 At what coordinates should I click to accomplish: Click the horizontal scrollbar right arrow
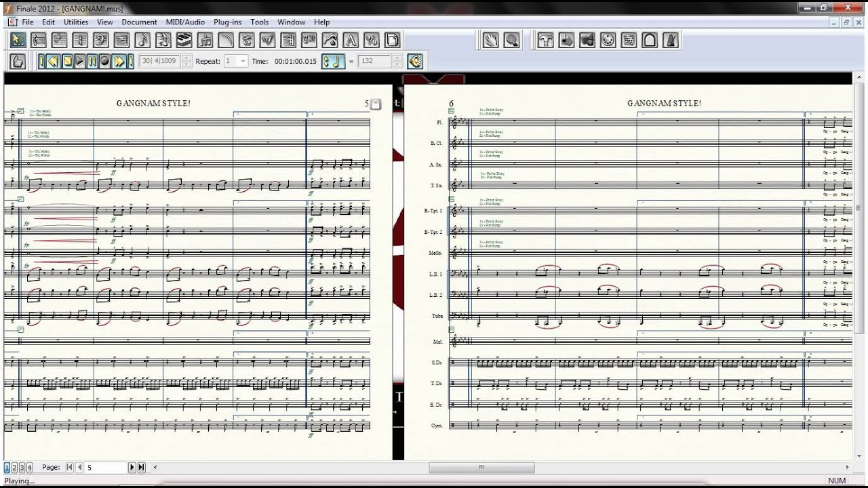point(847,467)
